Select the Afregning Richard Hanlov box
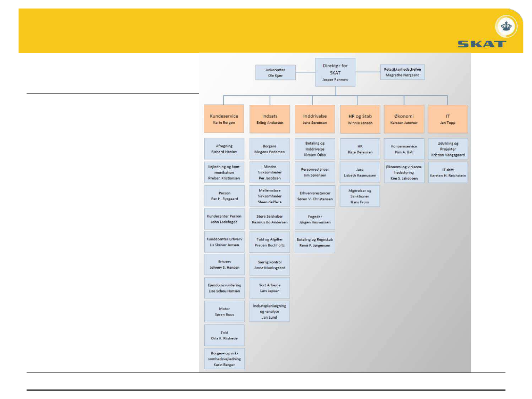532x399 pixels. click(225, 148)
